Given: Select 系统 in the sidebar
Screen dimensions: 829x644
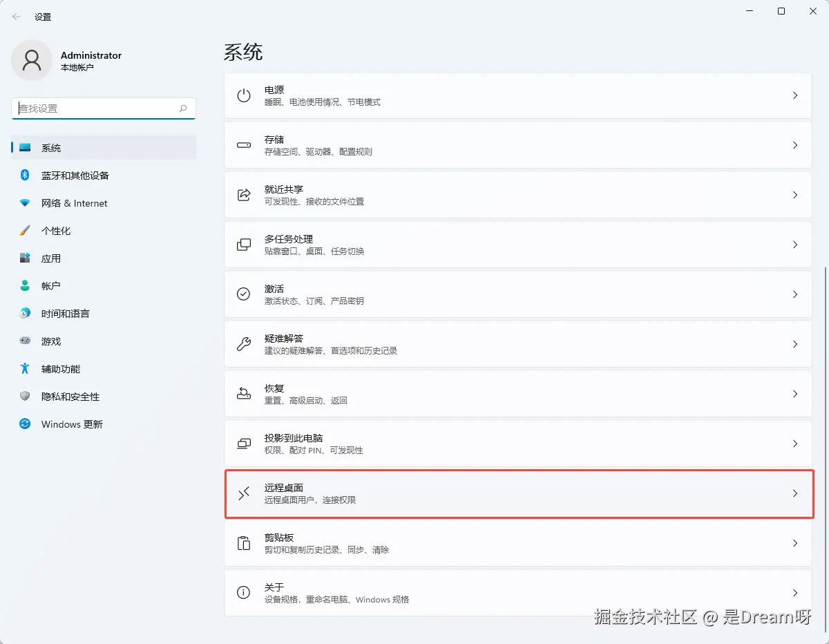Looking at the screenshot, I should [x=104, y=148].
